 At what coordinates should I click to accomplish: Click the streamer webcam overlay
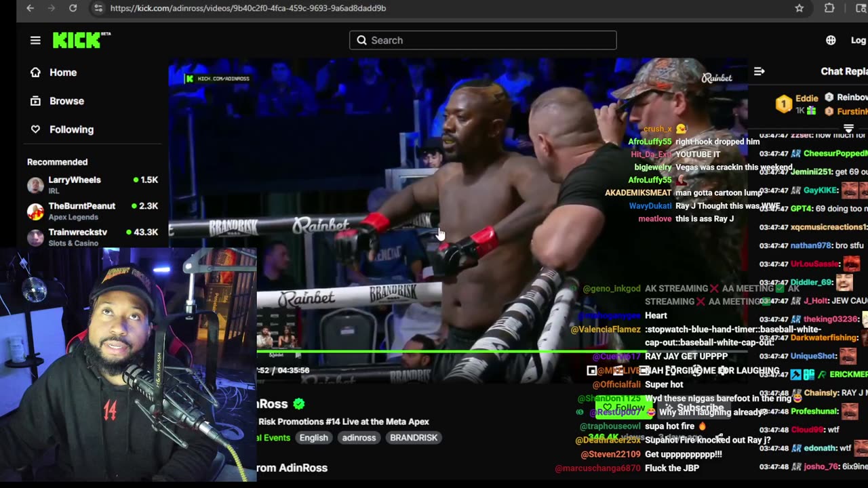(x=128, y=365)
